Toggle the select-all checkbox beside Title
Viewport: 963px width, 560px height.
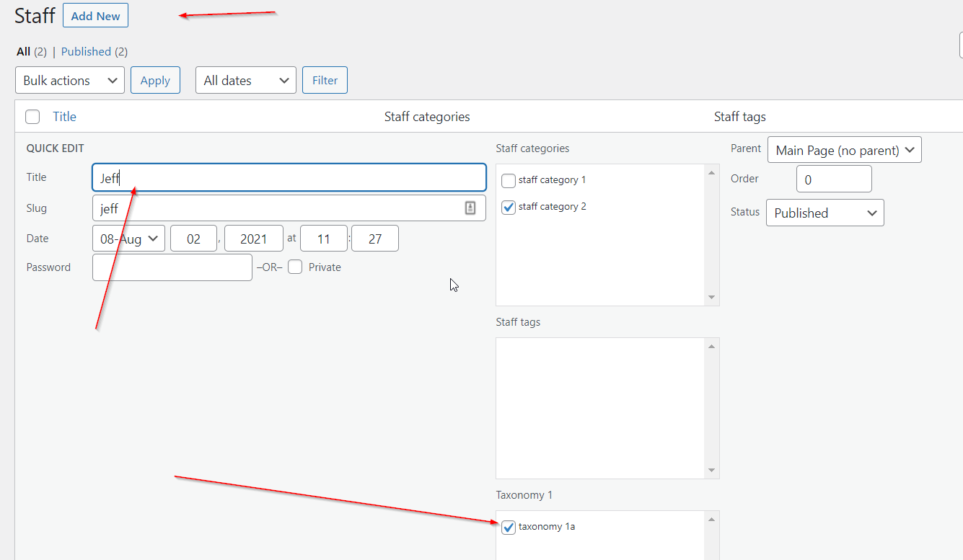(x=32, y=117)
